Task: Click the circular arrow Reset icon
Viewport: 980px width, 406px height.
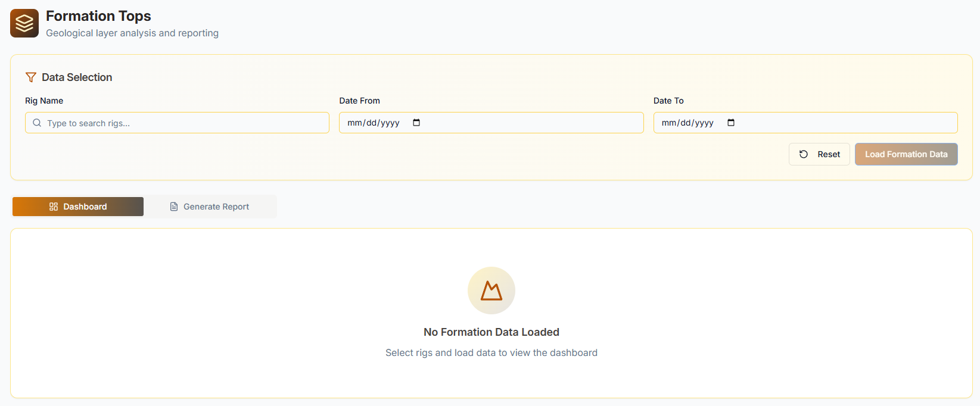Action: tap(804, 154)
